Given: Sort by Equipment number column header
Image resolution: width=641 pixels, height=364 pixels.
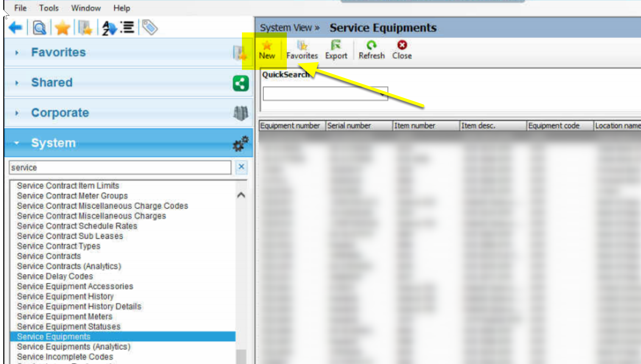Looking at the screenshot, I should pos(292,126).
